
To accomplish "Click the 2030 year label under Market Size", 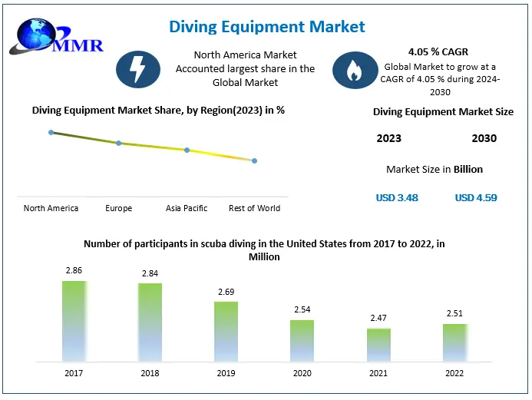I will (484, 139).
